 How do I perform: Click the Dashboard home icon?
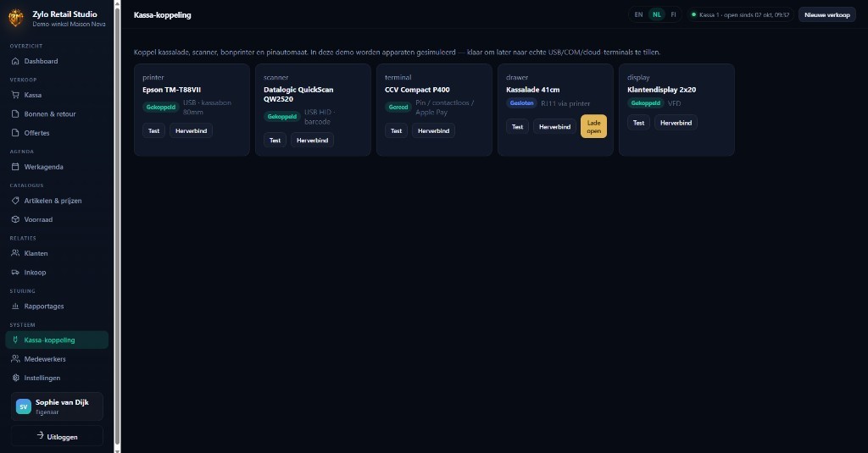pos(15,61)
